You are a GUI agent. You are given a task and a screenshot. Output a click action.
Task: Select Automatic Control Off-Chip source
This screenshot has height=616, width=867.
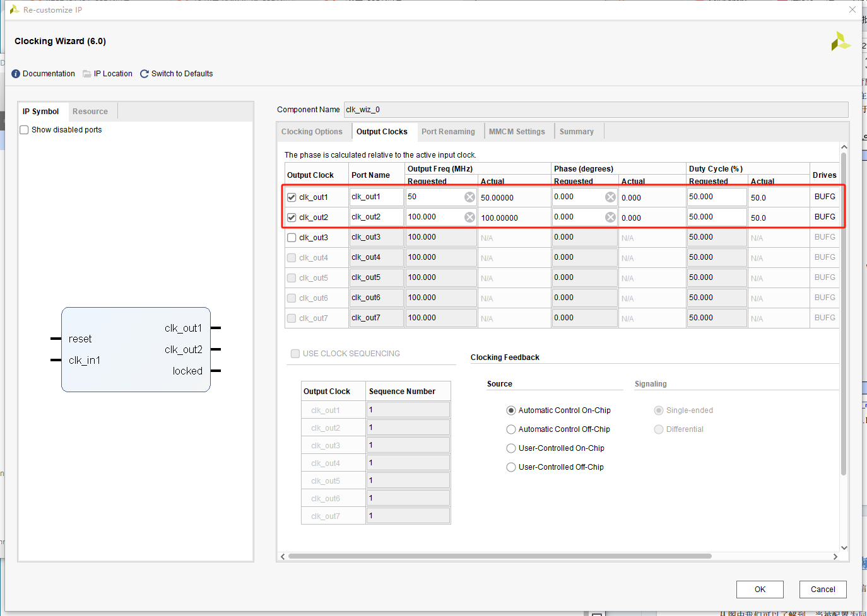click(x=511, y=429)
